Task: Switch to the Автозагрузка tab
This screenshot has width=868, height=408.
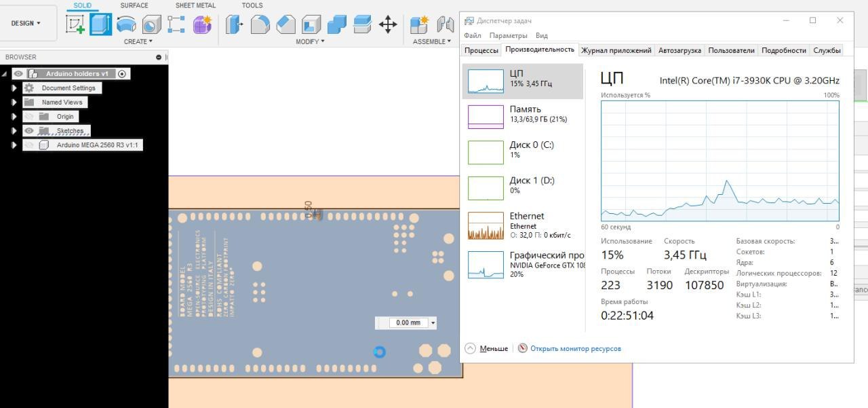Action: [x=679, y=50]
